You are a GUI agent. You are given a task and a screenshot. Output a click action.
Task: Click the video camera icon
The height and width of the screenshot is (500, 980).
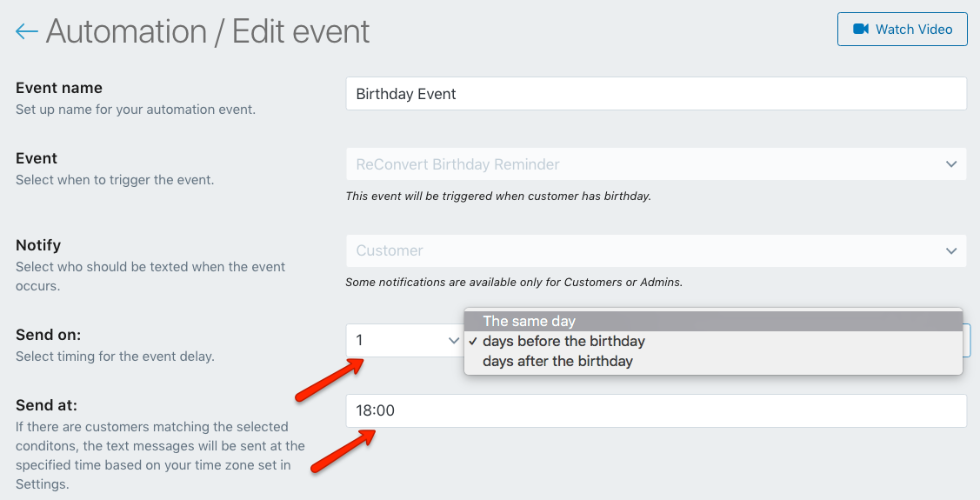(x=861, y=29)
